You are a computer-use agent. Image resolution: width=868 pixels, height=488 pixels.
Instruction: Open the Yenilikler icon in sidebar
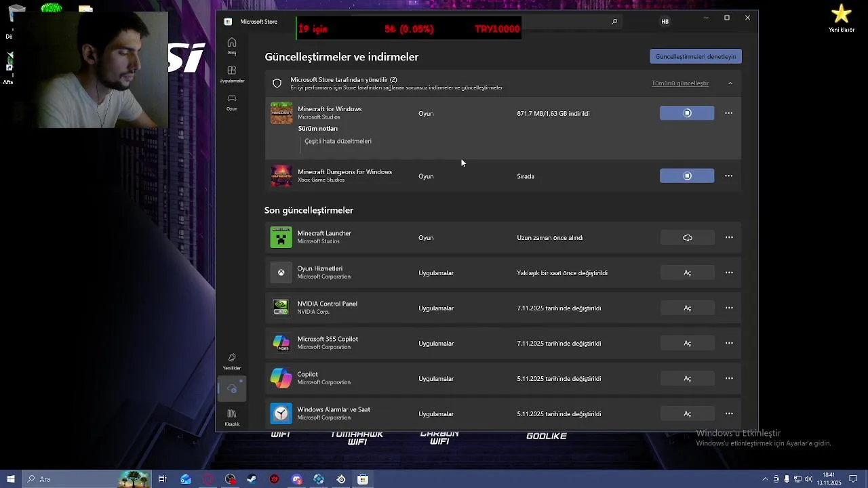(232, 361)
